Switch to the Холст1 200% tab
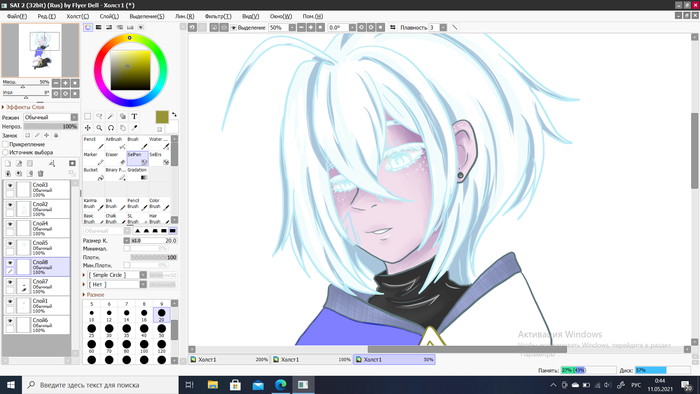Image resolution: width=700 pixels, height=394 pixels. pyautogui.click(x=229, y=359)
